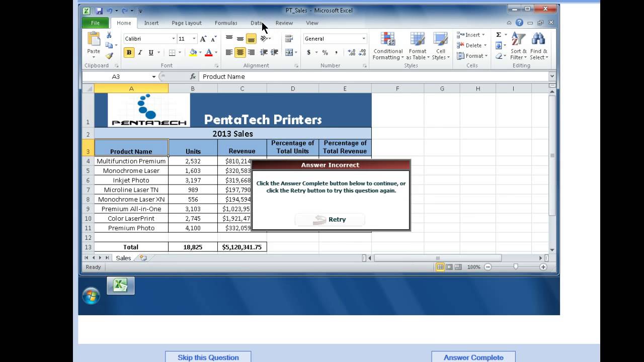Click the insert function fx button

[193, 76]
